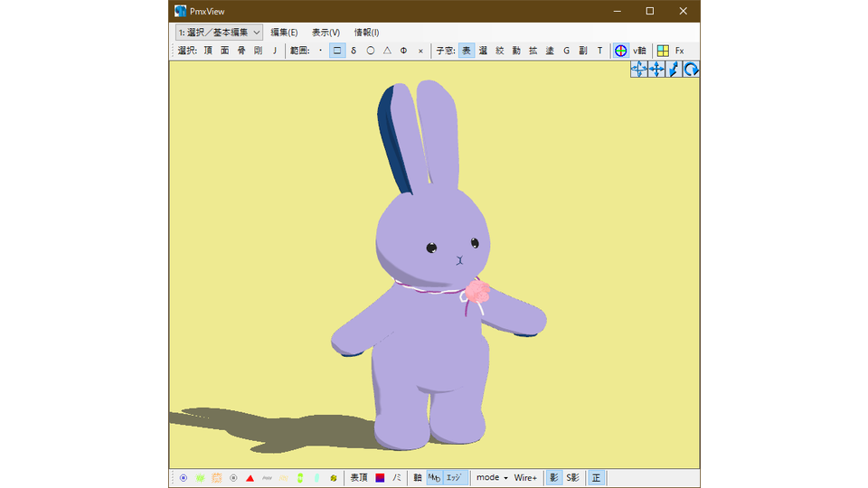Open the 拡 sub-window
The width and height of the screenshot is (868, 488).
point(533,51)
